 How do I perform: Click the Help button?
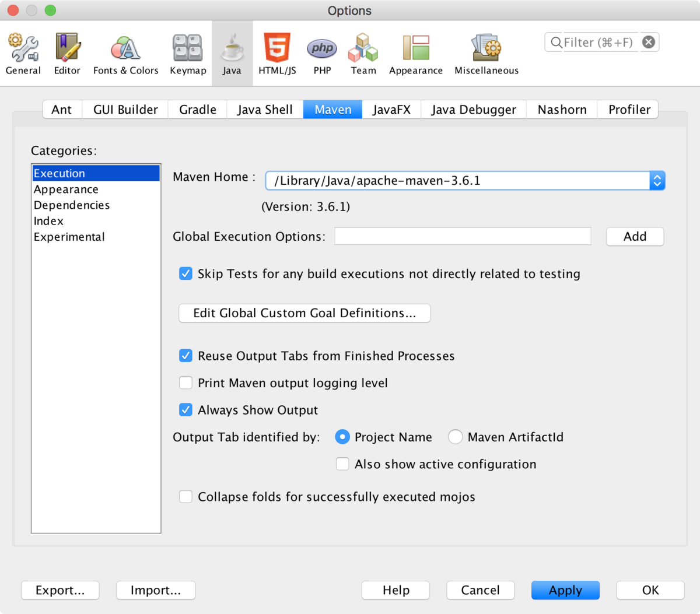point(395,590)
